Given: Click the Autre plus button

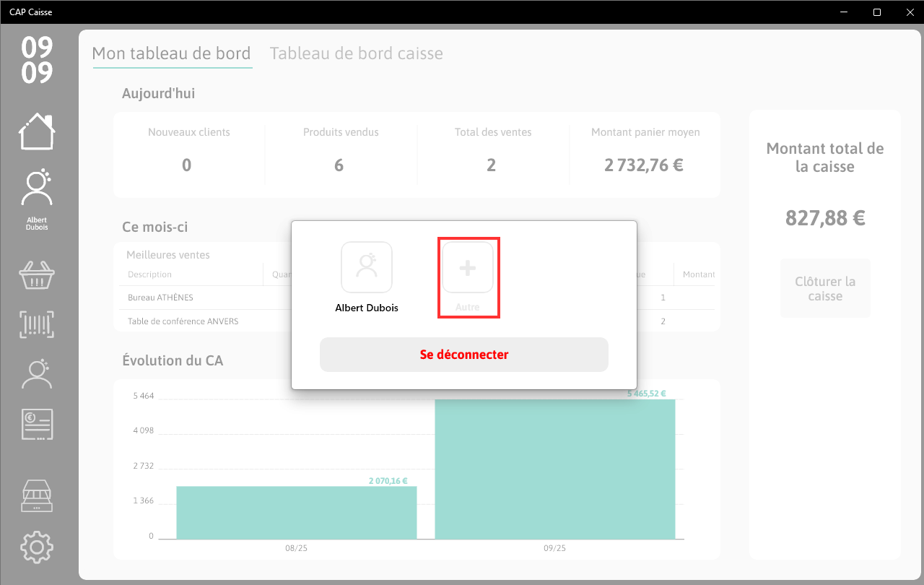Looking at the screenshot, I should [x=468, y=267].
